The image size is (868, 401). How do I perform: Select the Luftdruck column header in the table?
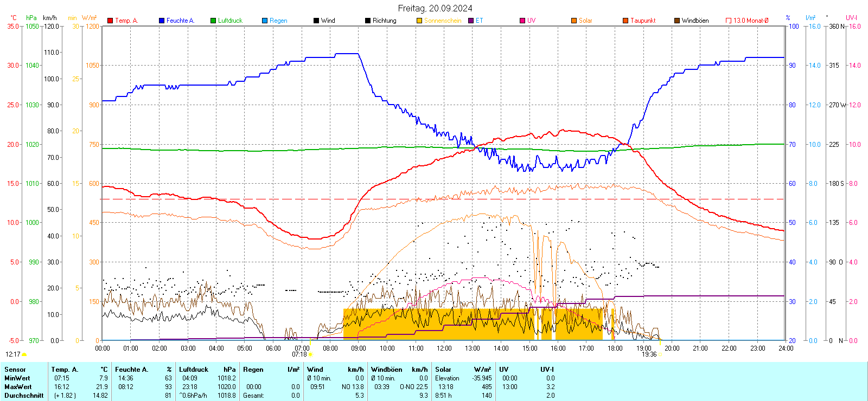(x=194, y=370)
